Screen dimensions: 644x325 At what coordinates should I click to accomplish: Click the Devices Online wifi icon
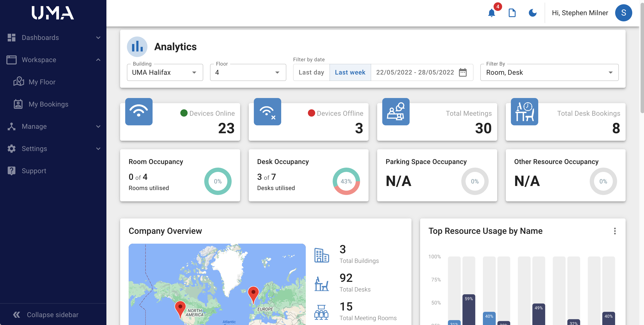pyautogui.click(x=139, y=111)
